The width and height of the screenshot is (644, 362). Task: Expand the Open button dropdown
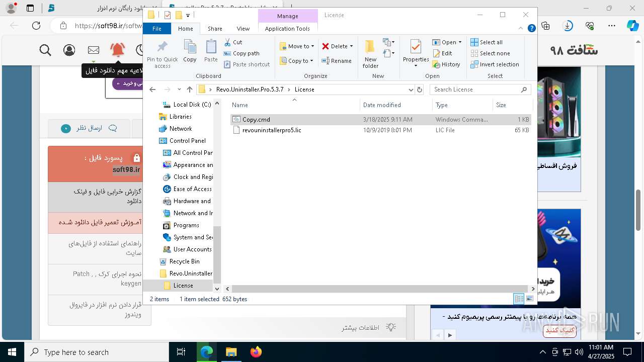pyautogui.click(x=460, y=42)
